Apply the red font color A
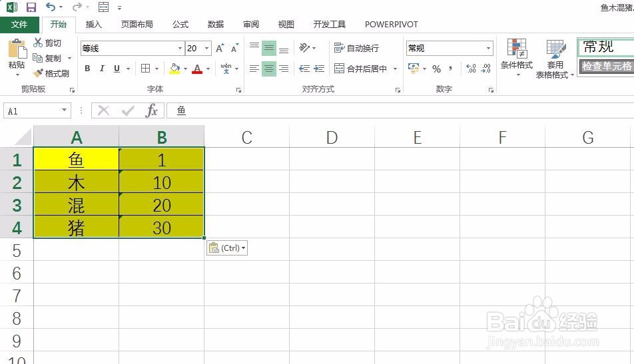The image size is (634, 364). (x=197, y=69)
